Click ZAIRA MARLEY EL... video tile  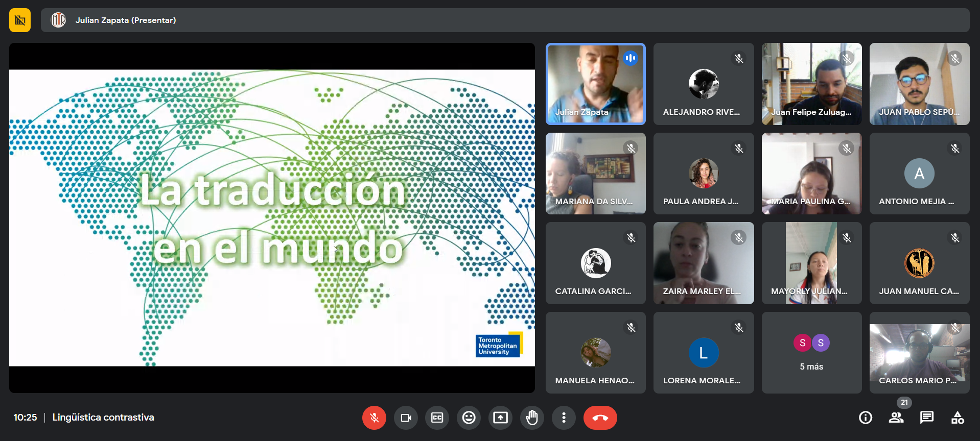coord(704,263)
